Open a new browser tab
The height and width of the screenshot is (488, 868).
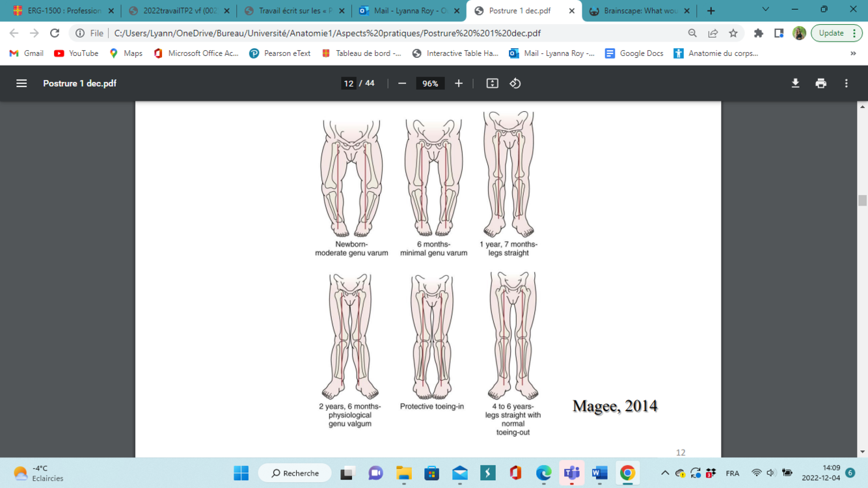point(711,11)
